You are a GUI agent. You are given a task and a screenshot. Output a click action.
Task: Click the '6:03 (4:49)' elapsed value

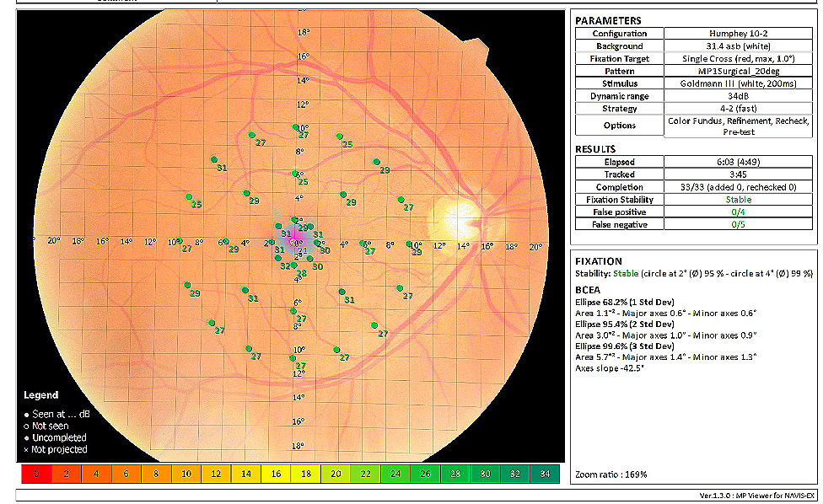pos(738,162)
